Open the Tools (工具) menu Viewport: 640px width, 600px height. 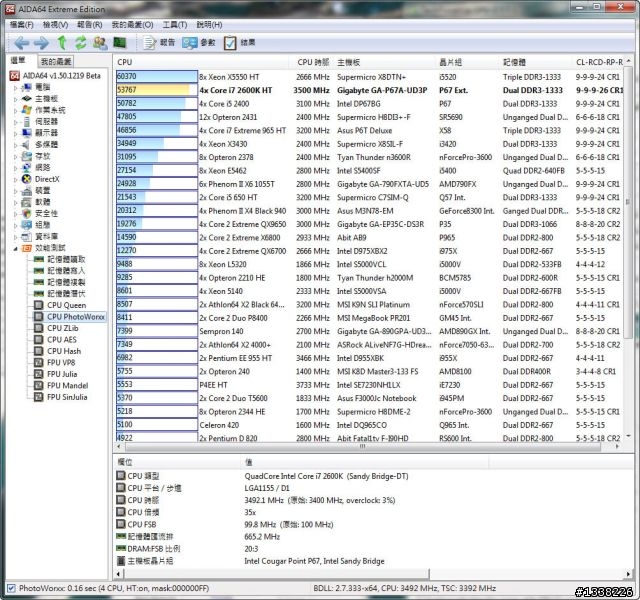pyautogui.click(x=175, y=25)
